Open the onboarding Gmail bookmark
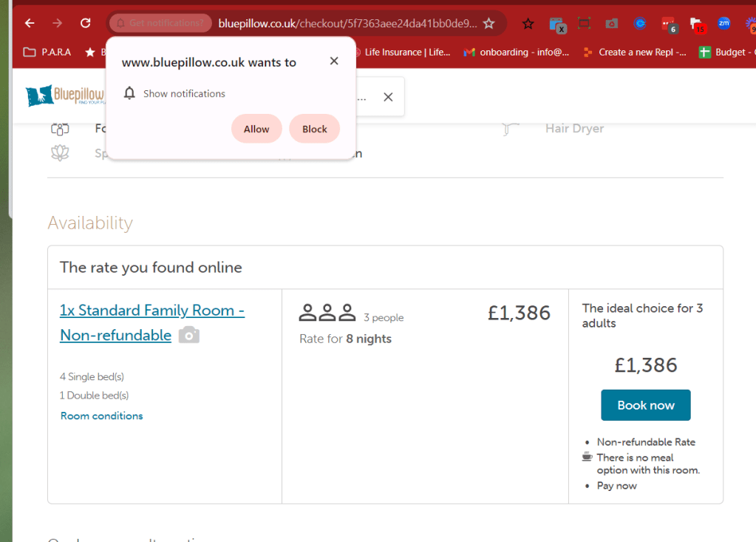The height and width of the screenshot is (542, 756). (517, 52)
